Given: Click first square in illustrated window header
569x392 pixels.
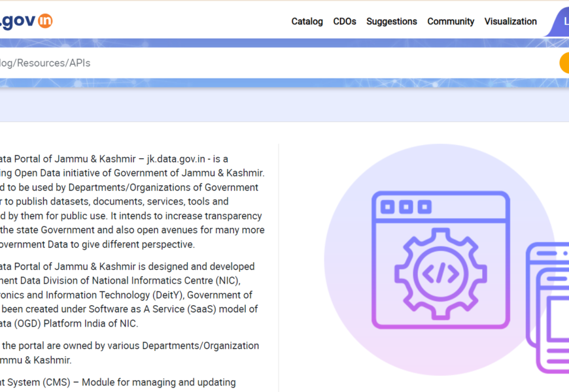Looking at the screenshot, I should click(388, 207).
